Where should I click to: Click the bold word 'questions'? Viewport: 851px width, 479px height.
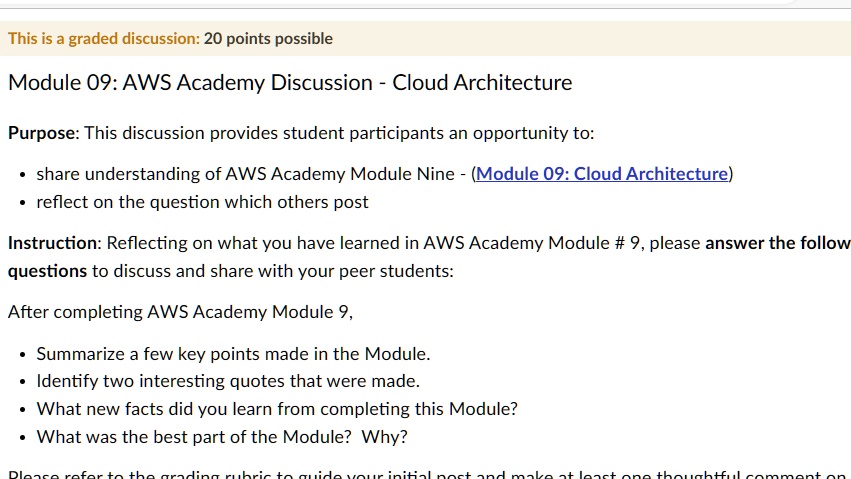click(x=47, y=271)
